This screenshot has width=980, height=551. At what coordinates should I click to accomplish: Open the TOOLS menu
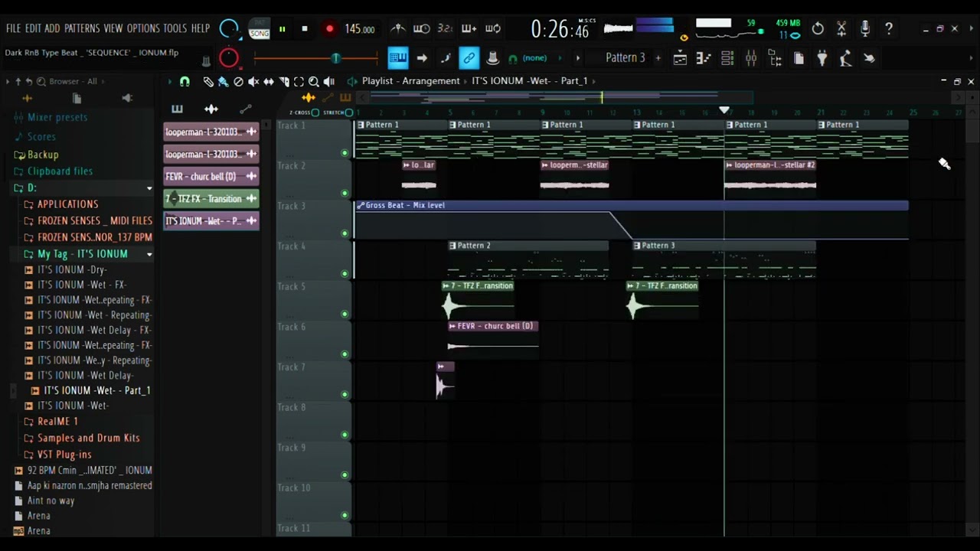[175, 28]
